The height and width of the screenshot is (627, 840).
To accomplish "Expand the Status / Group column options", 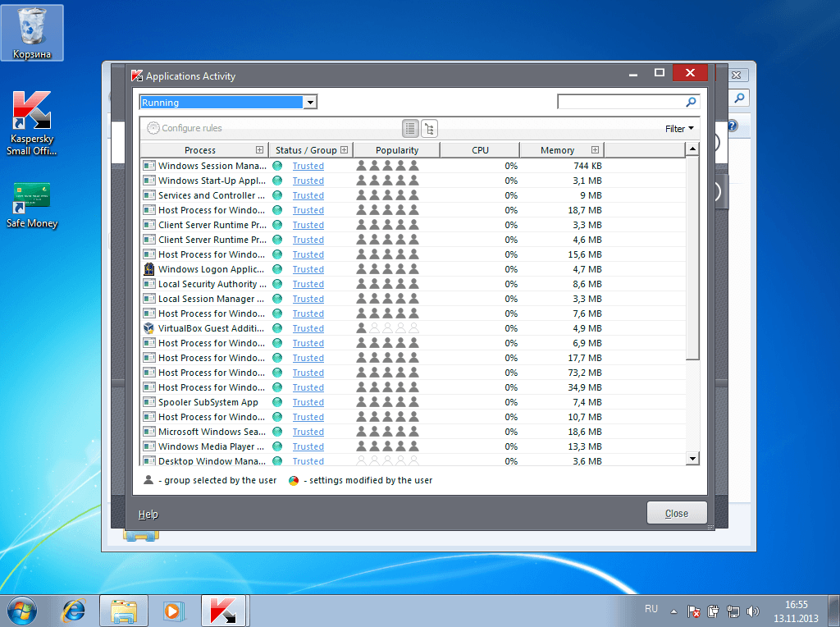I will [x=344, y=150].
